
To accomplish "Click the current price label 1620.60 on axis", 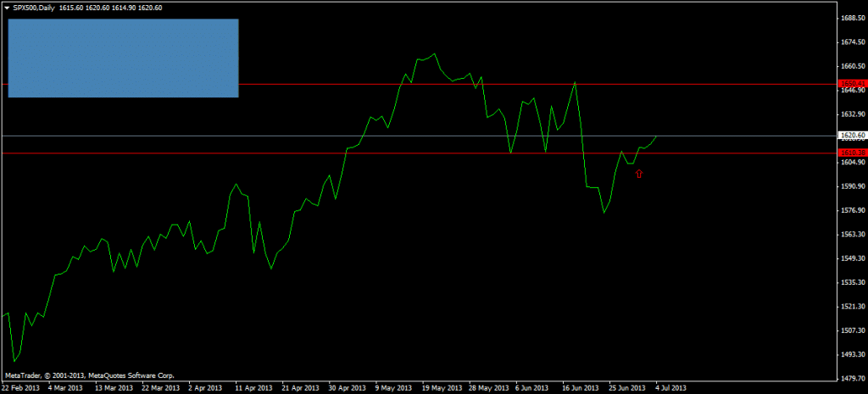I will pos(853,135).
